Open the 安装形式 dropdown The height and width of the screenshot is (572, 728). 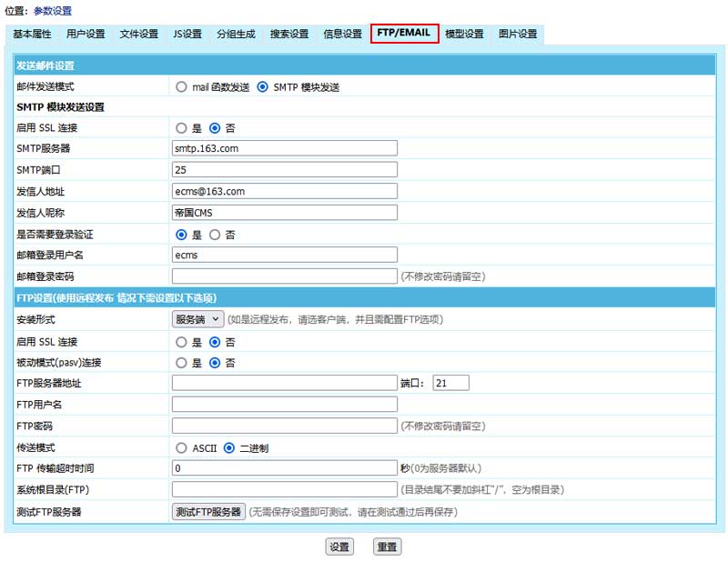point(197,319)
